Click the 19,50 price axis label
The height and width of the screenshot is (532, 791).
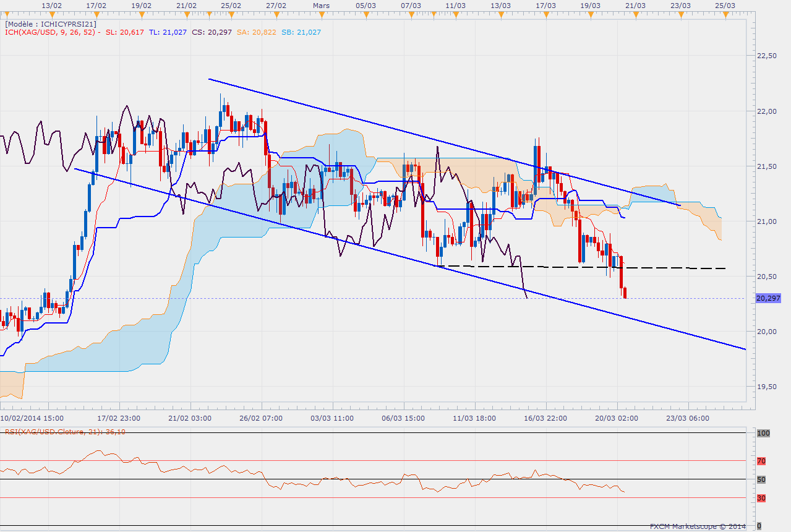tap(767, 387)
